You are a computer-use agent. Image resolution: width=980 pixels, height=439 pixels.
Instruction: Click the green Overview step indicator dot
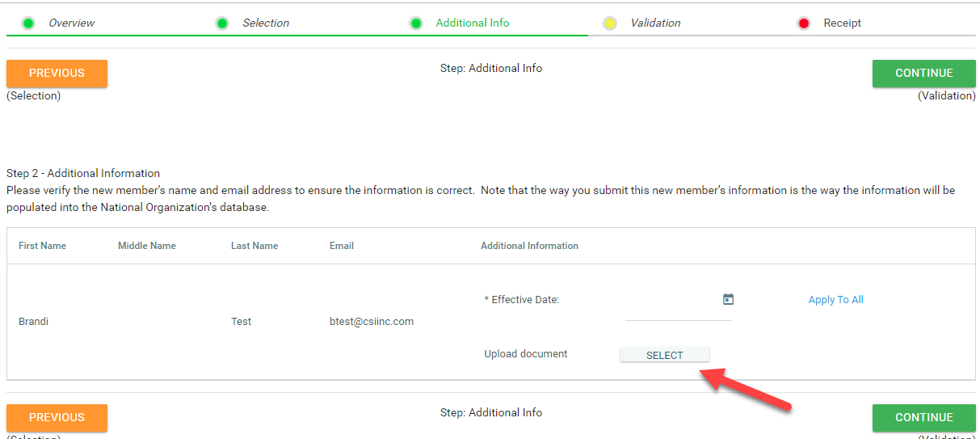pos(28,23)
